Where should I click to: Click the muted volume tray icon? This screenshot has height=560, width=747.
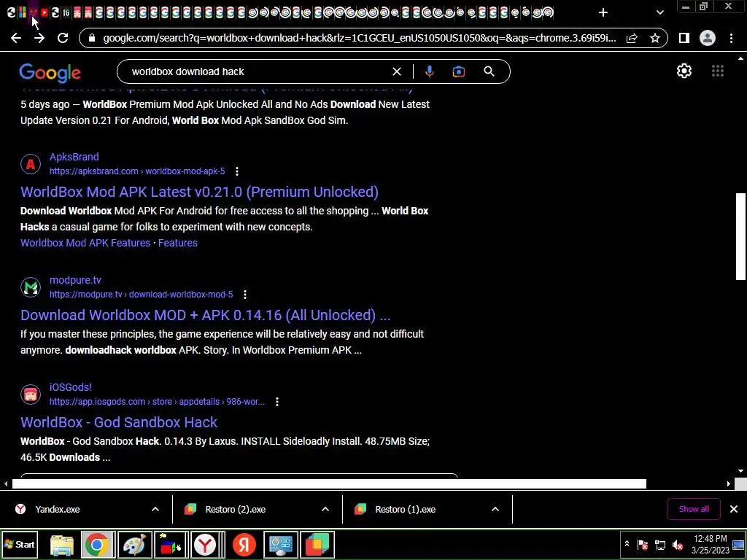pyautogui.click(x=678, y=545)
